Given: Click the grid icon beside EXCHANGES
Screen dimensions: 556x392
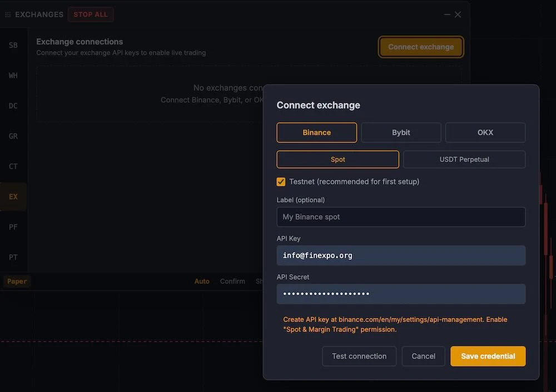Looking at the screenshot, I should coord(8,14).
